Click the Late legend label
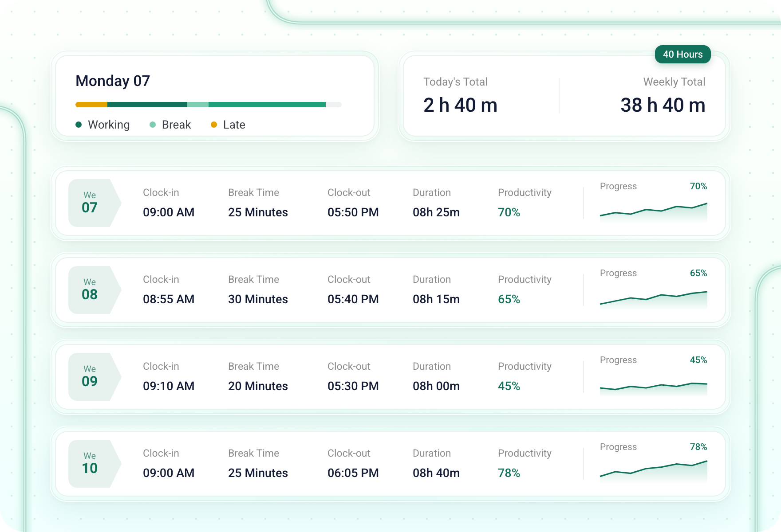 pyautogui.click(x=234, y=125)
